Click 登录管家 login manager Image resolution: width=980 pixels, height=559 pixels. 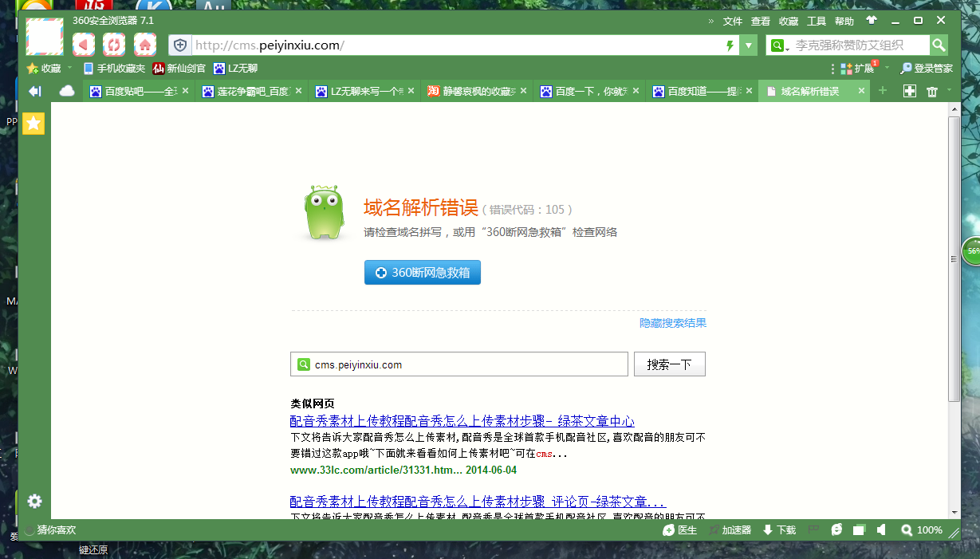[927, 69]
